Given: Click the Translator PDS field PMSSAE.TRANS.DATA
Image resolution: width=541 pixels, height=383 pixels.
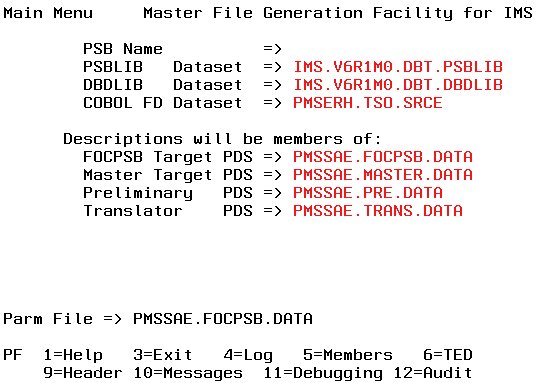Looking at the screenshot, I should coord(378,210).
